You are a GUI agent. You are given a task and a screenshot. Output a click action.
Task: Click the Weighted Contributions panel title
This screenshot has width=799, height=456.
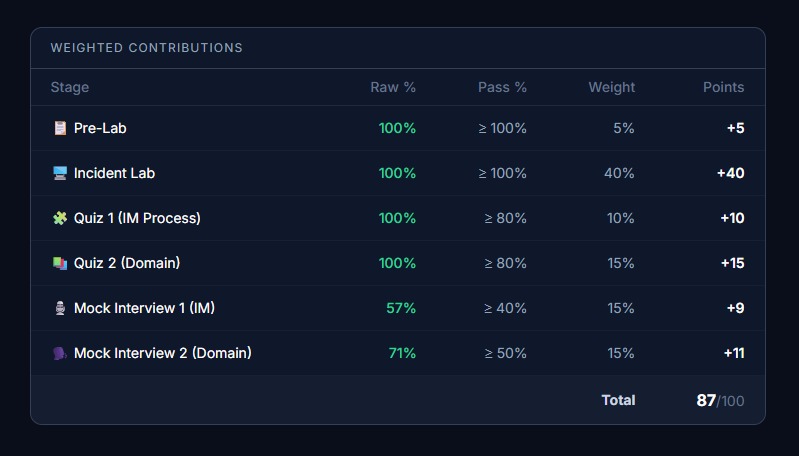[x=146, y=48]
